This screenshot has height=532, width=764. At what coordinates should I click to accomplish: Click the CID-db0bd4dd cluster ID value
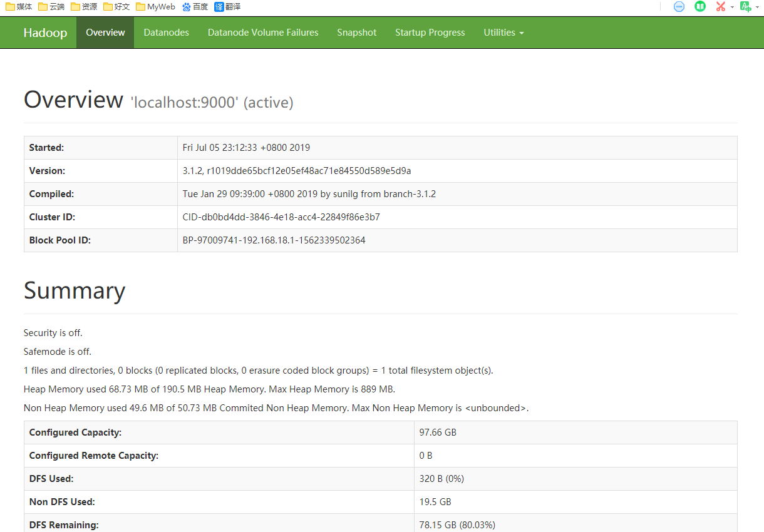coord(281,217)
